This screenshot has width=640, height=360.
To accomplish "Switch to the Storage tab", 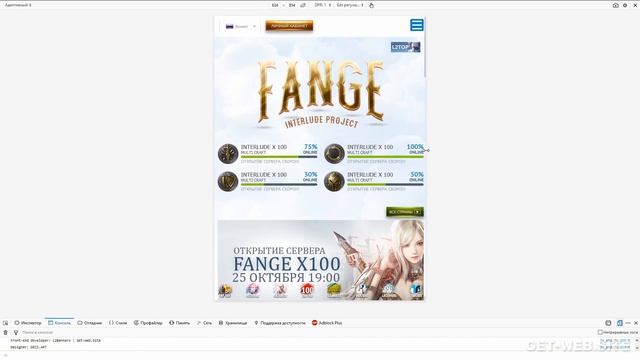I will coord(233,323).
